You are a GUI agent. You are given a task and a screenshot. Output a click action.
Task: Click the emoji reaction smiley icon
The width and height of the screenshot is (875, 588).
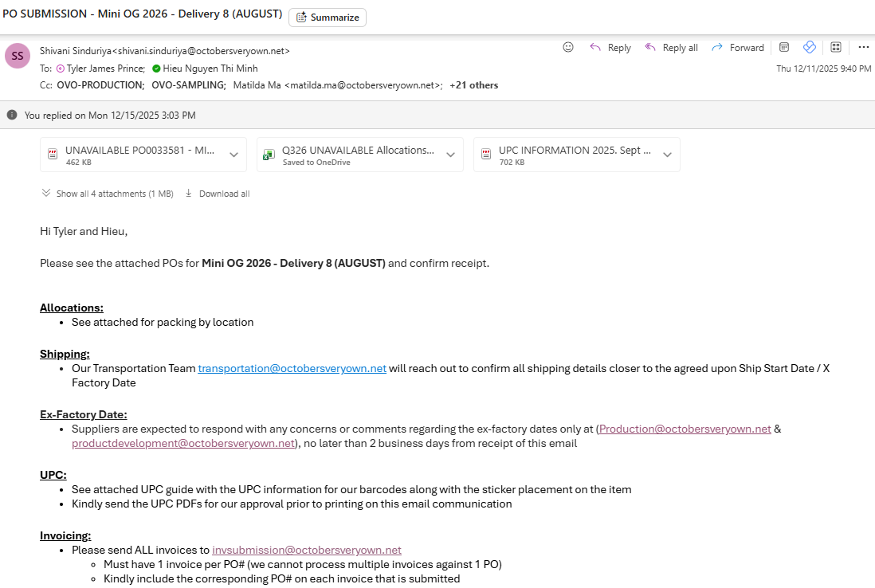(x=568, y=48)
